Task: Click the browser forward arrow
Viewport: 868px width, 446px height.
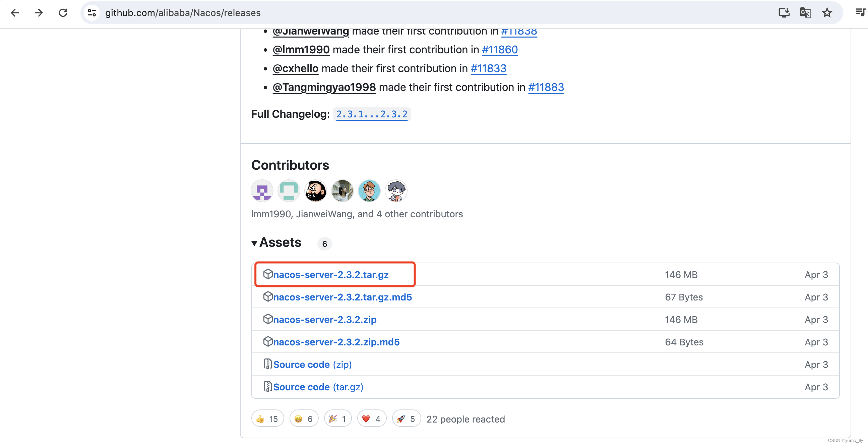Action: 39,13
